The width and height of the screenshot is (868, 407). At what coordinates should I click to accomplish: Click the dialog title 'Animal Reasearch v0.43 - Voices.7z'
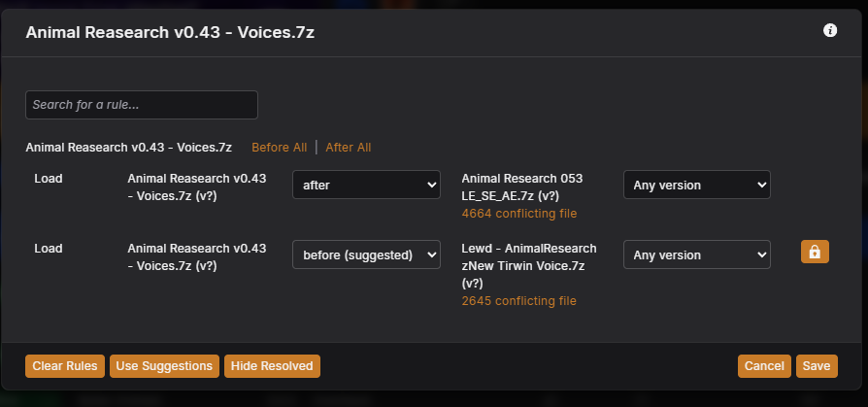170,32
